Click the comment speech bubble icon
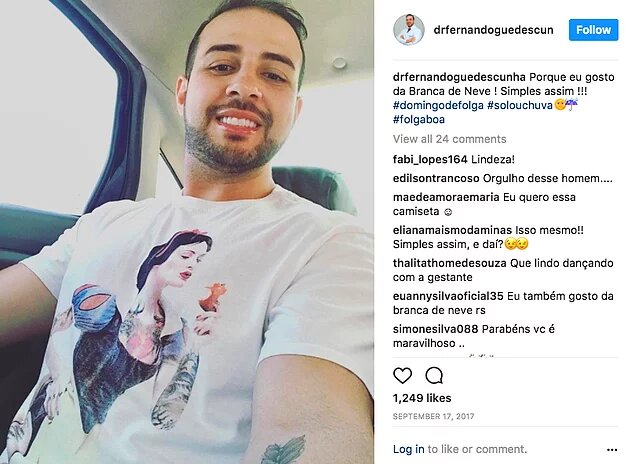This screenshot has width=635, height=464. [x=434, y=375]
